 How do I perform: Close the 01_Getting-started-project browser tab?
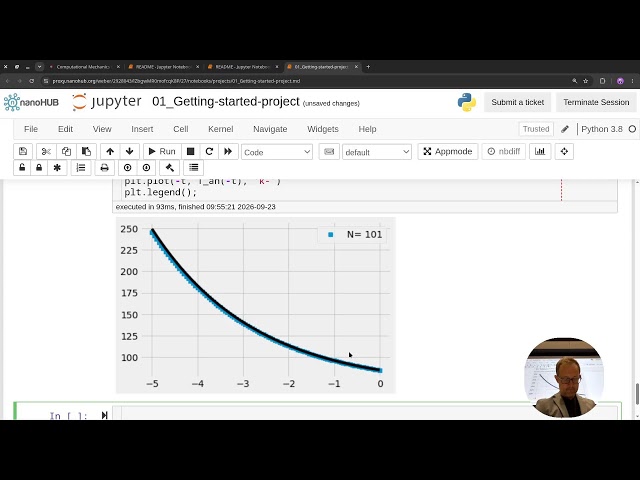click(x=356, y=67)
